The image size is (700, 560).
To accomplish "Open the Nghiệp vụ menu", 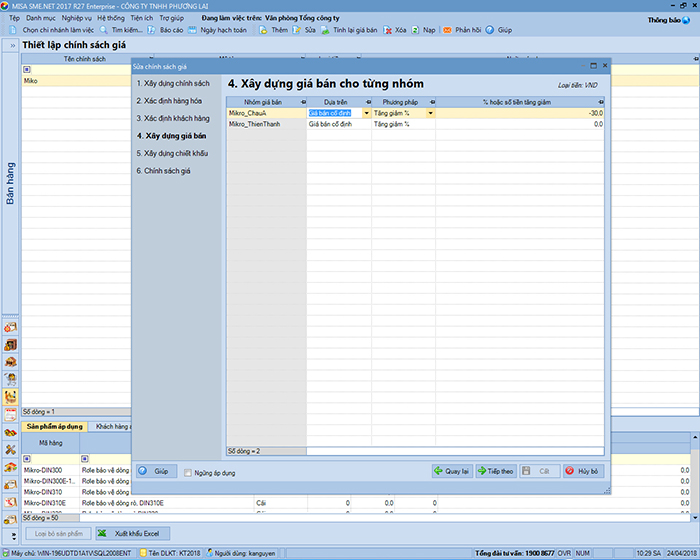I will point(77,18).
